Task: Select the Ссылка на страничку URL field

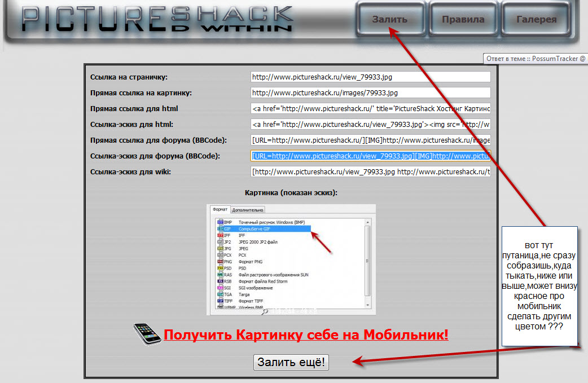Action: pos(371,77)
